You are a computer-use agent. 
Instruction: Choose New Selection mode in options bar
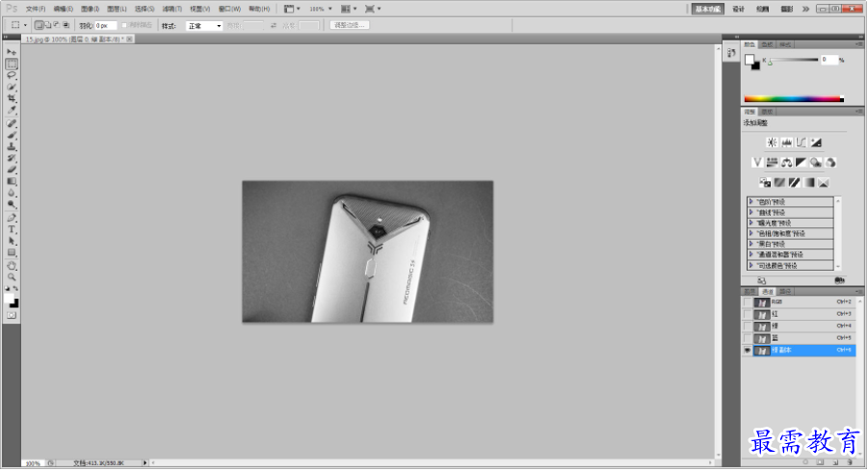pos(39,25)
